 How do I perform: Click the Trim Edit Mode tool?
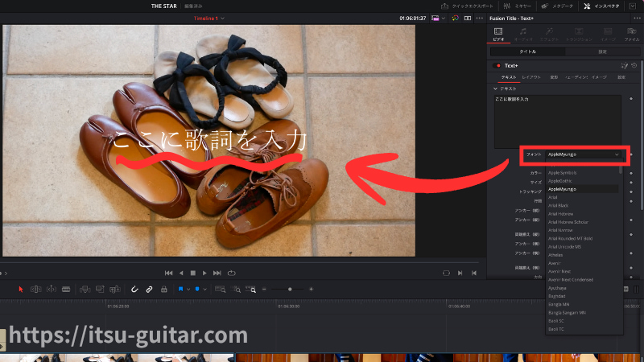coord(36,290)
